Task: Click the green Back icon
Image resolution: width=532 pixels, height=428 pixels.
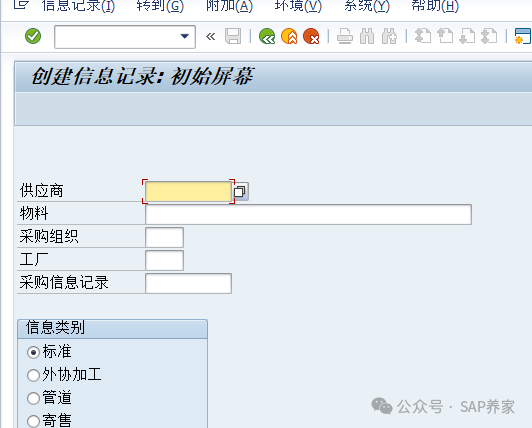Action: pyautogui.click(x=267, y=36)
